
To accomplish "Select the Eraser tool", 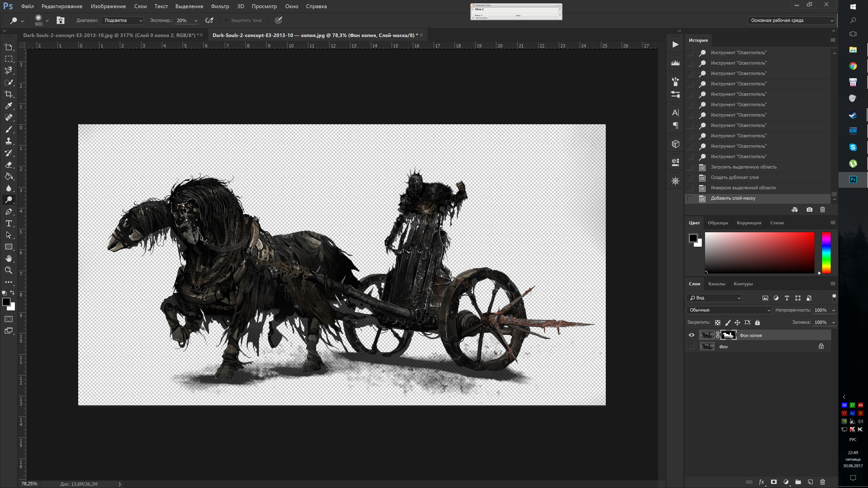I will [x=9, y=165].
